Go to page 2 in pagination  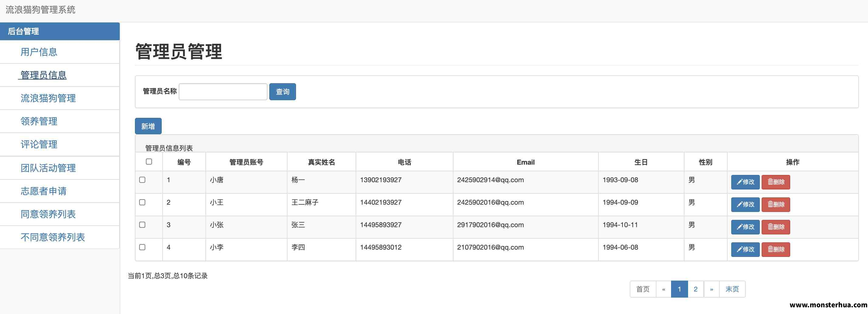695,289
